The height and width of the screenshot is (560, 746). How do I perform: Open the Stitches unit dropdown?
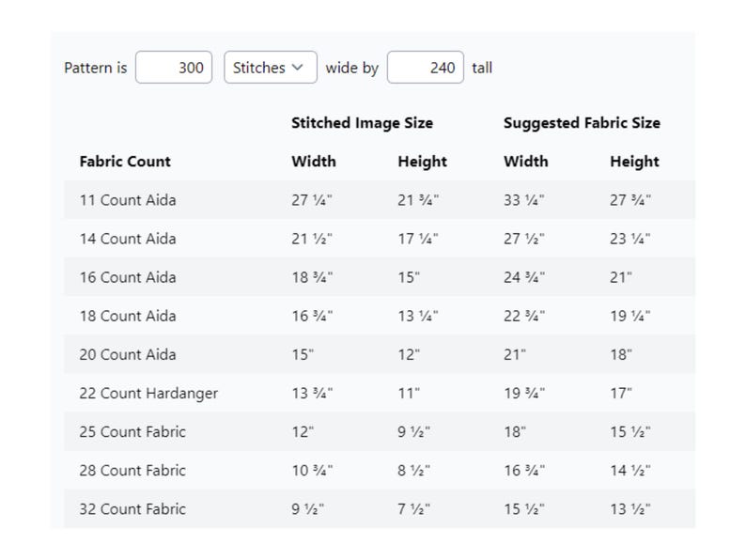coord(271,68)
